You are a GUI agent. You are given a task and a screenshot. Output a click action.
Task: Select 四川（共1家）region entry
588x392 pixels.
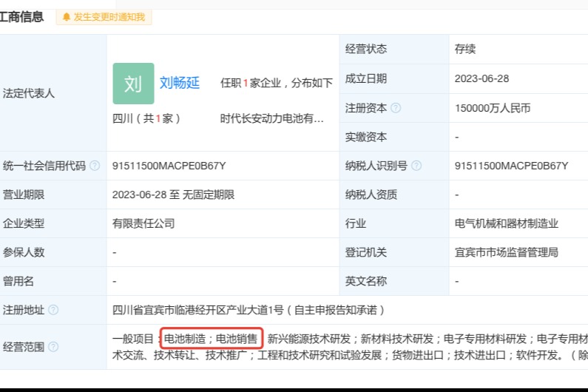(x=146, y=118)
